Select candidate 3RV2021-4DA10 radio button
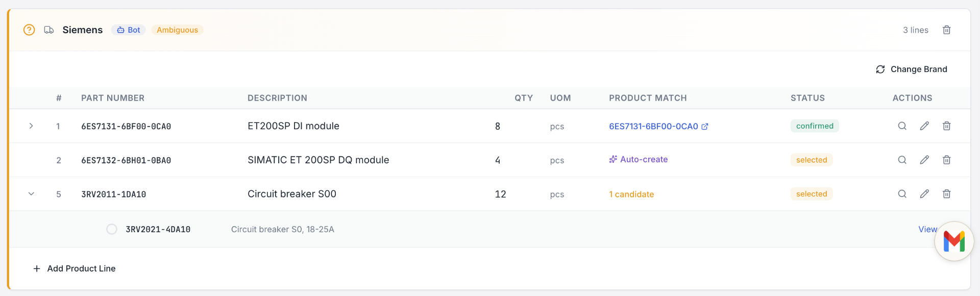This screenshot has width=980, height=296. [112, 230]
